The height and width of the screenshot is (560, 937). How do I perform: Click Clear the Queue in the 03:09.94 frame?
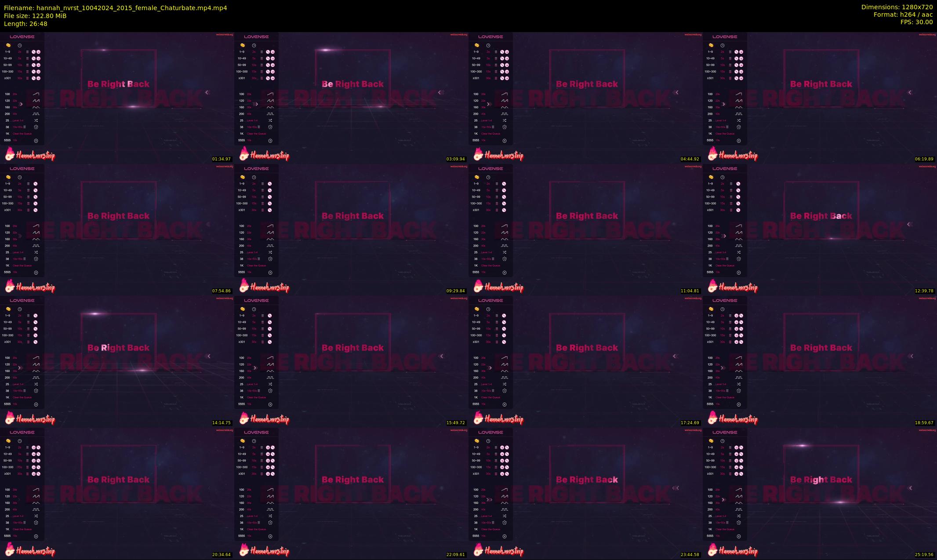(x=256, y=134)
